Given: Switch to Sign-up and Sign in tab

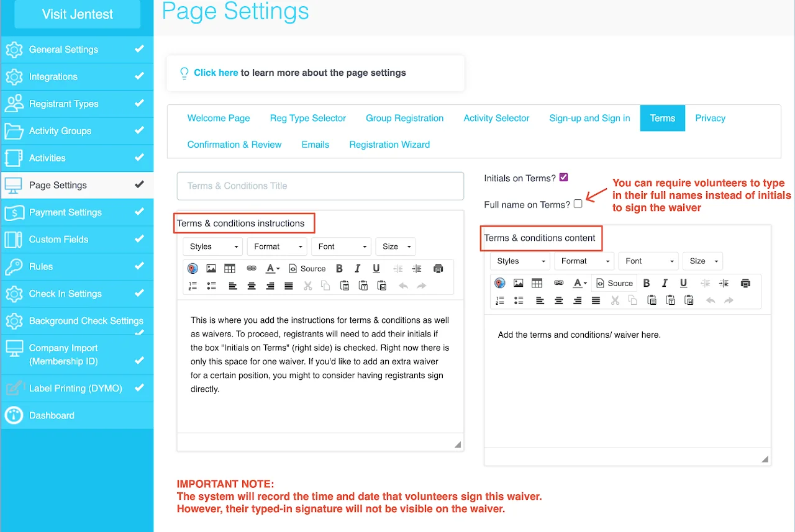Looking at the screenshot, I should 590,118.
